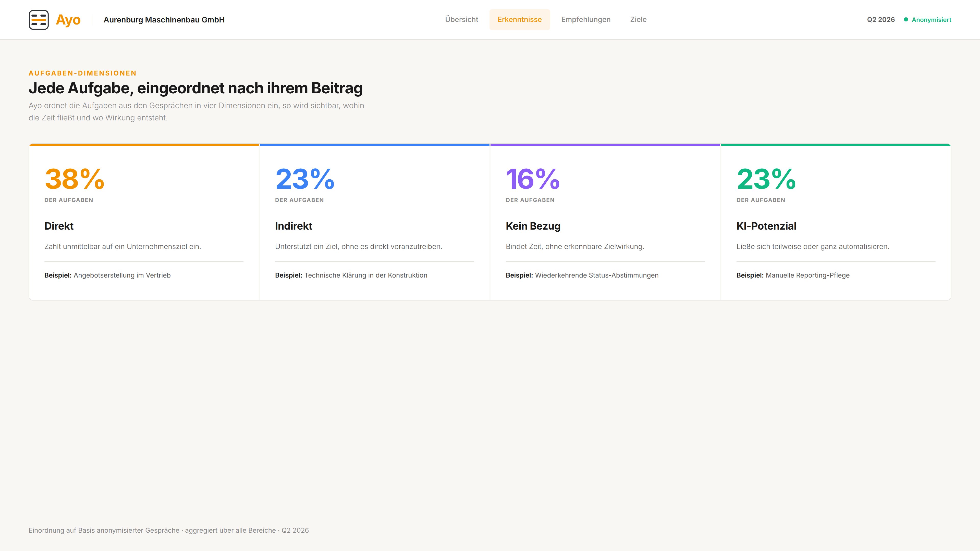
Task: Select the KI-Potenzial card title
Action: coord(766,226)
